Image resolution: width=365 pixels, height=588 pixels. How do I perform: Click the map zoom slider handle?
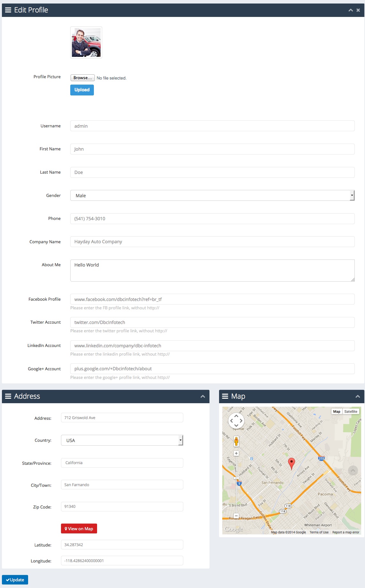[236, 478]
